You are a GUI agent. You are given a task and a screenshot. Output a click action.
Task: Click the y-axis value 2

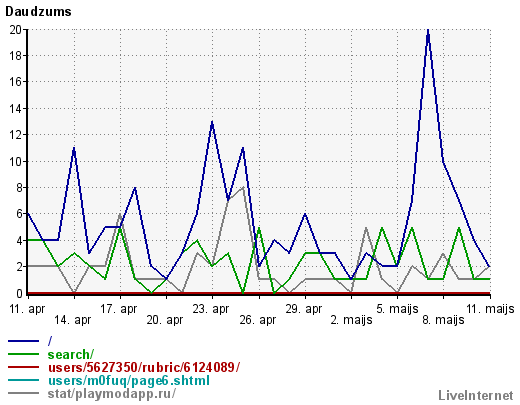[x=19, y=267]
